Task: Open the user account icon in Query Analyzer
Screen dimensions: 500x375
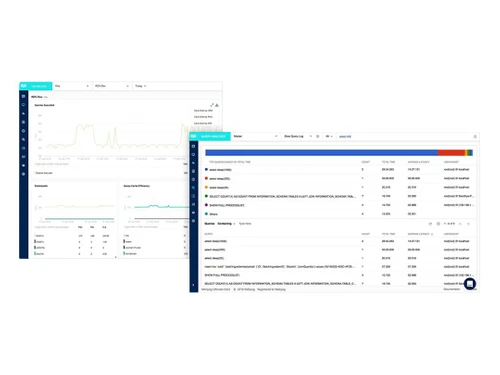Action: coord(475,136)
